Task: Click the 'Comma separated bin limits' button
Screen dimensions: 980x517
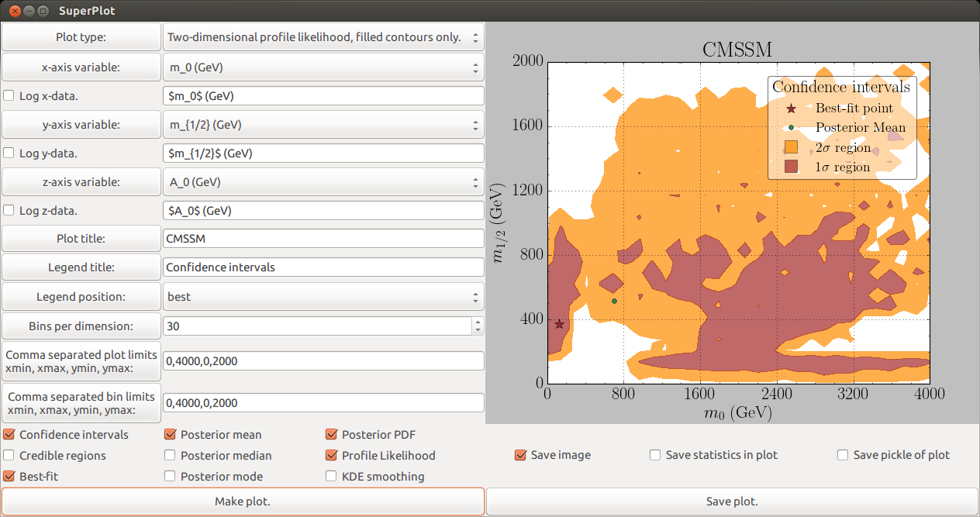Action: coord(81,403)
